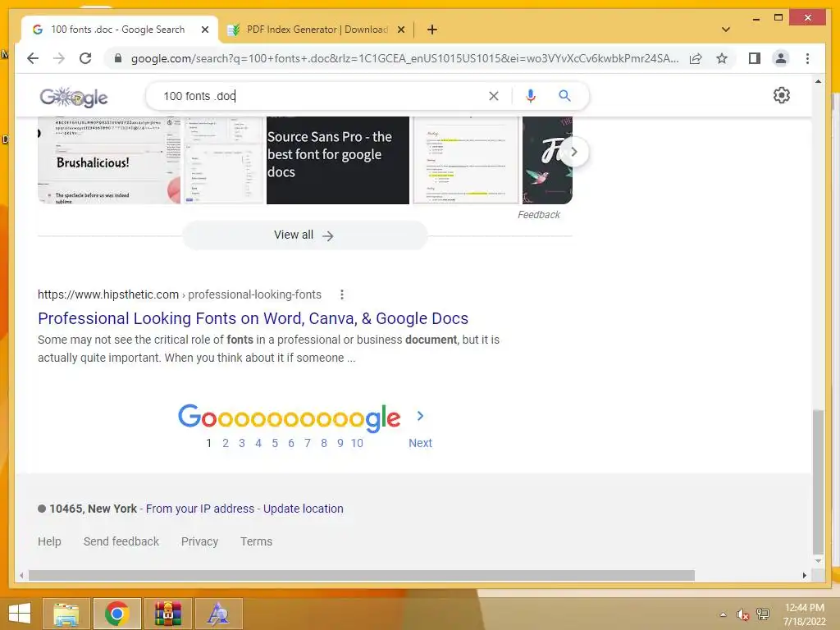Open WinRAR from the taskbar
This screenshot has width=840, height=630.
coord(167,614)
